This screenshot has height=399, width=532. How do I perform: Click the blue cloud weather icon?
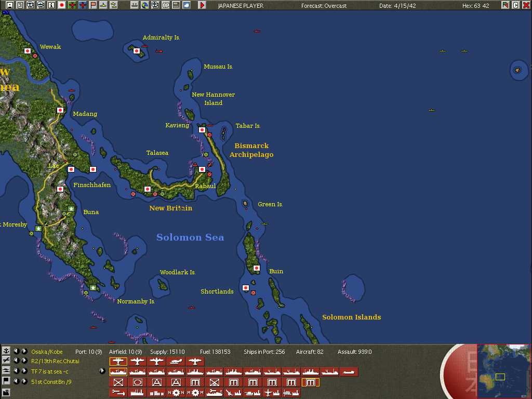pyautogui.click(x=187, y=5)
